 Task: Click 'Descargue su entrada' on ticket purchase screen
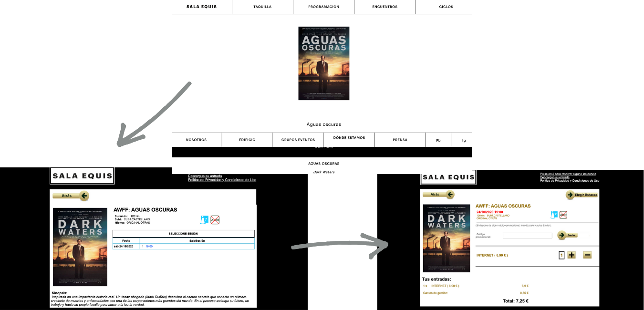[554, 177]
